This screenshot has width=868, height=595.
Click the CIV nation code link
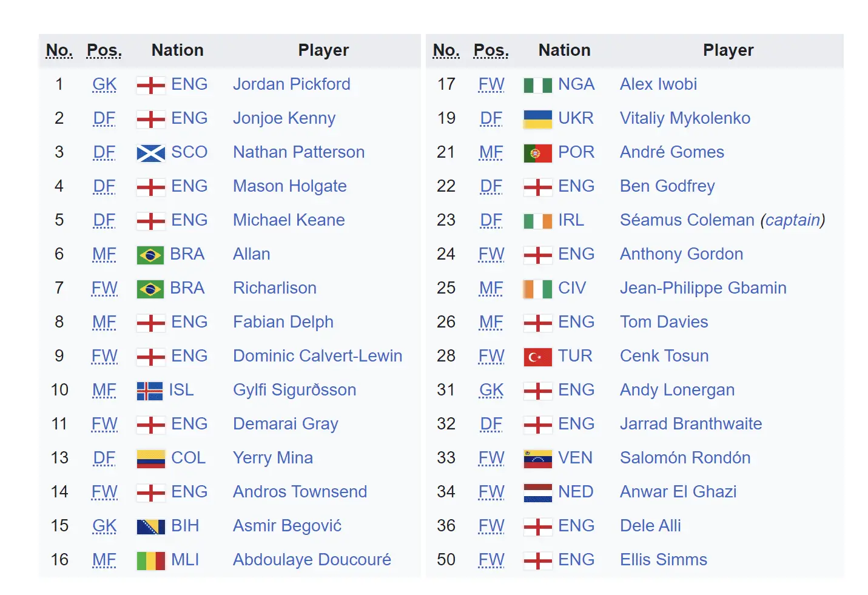(x=571, y=288)
